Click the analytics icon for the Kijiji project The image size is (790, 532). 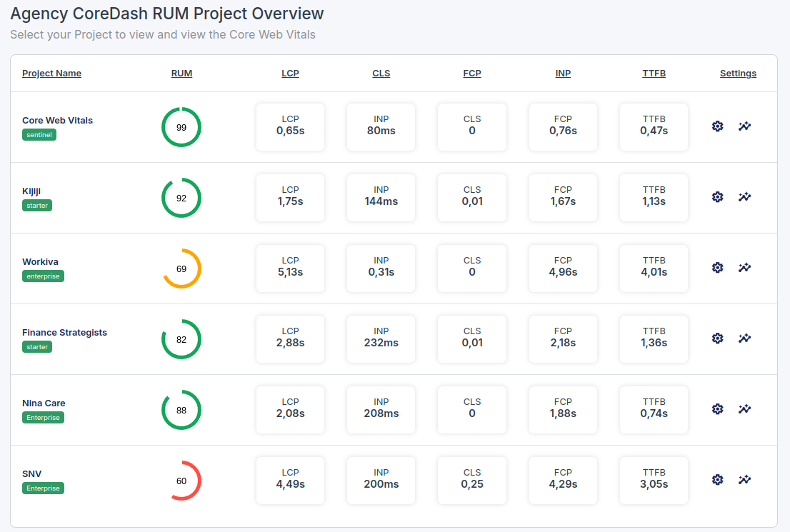click(x=744, y=196)
